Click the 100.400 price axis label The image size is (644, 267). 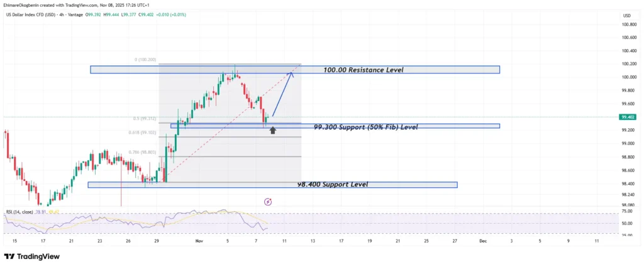(x=629, y=51)
